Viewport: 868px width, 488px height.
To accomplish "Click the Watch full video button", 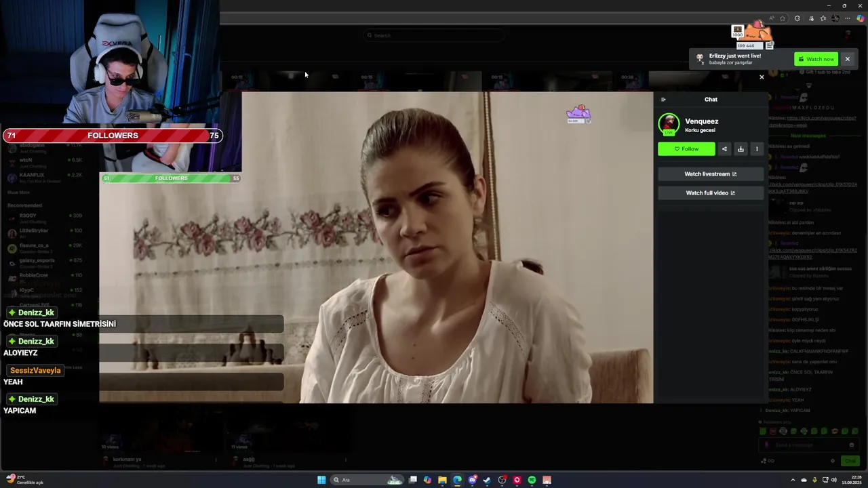I will [x=711, y=193].
